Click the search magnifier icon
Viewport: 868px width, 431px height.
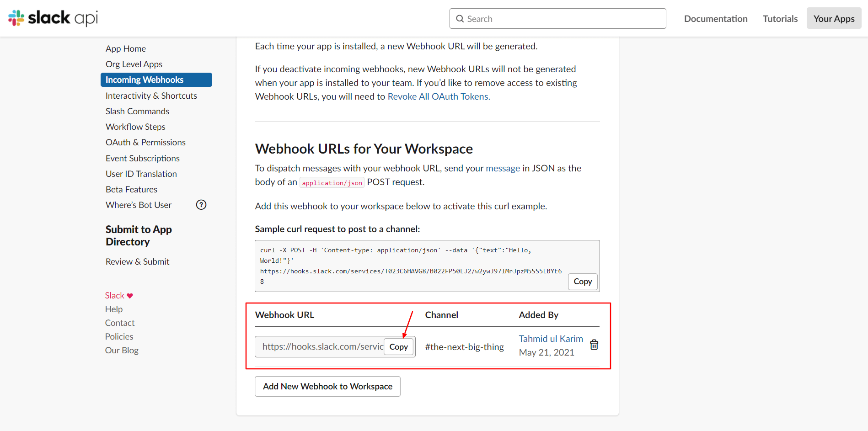(x=460, y=18)
